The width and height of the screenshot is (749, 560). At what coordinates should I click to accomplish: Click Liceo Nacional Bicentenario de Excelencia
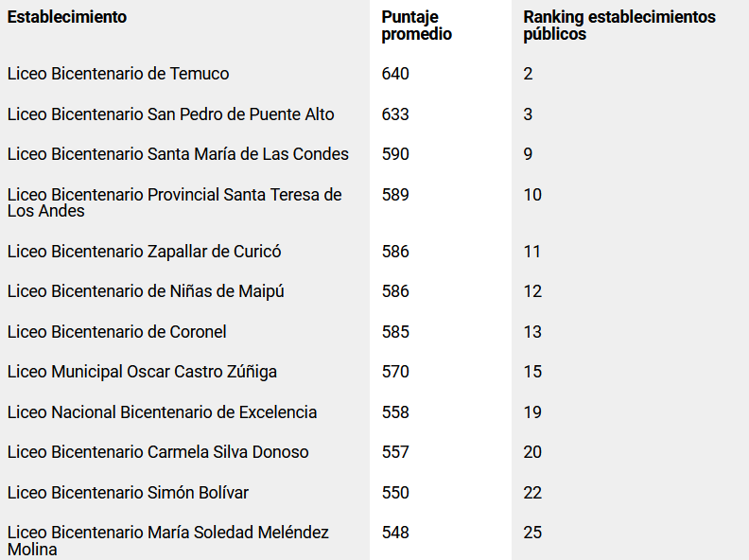pyautogui.click(x=162, y=411)
